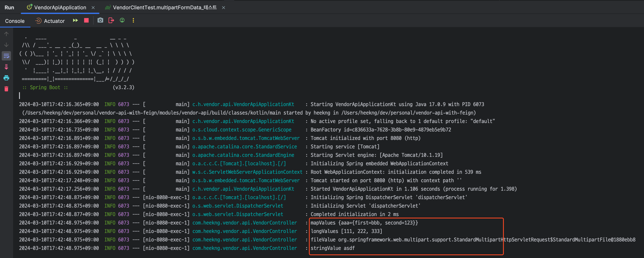Click the Spring Boot banner text line
Viewport: 644px width, 258px height.
click(x=45, y=87)
